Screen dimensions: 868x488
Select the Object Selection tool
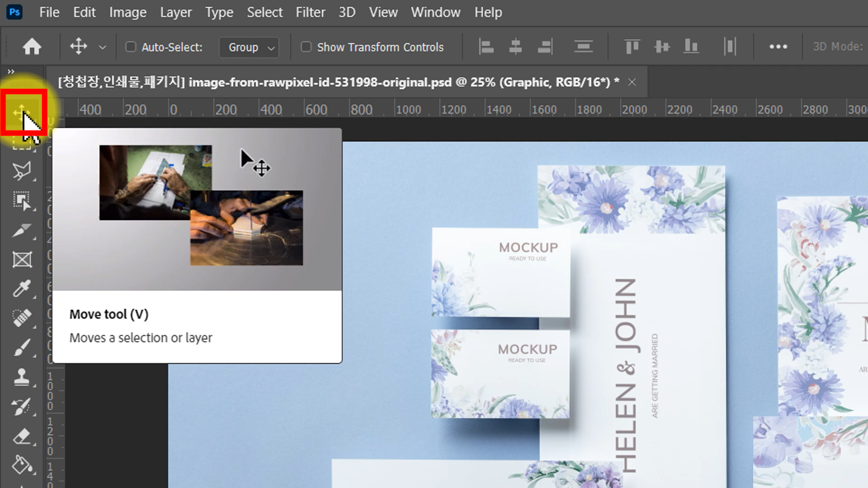tap(21, 201)
